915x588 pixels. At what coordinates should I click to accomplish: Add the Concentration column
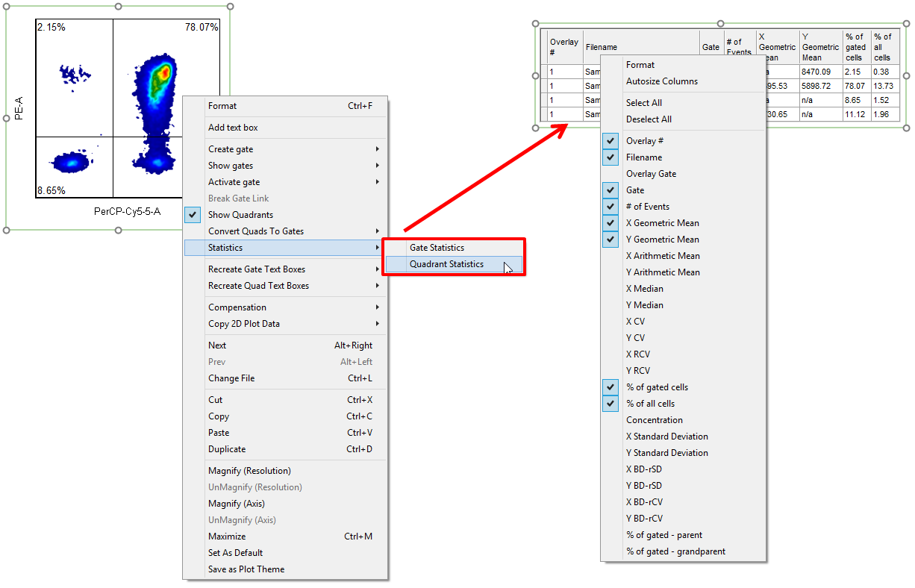[654, 420]
